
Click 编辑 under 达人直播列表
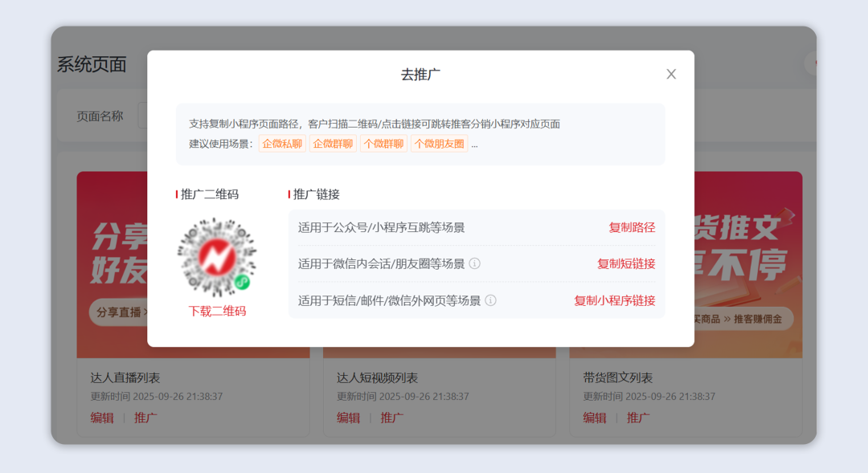coord(101,418)
